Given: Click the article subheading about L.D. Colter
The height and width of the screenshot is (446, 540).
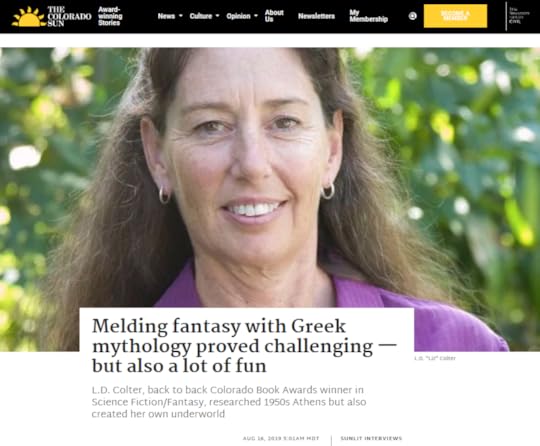Looking at the screenshot, I should (229, 402).
